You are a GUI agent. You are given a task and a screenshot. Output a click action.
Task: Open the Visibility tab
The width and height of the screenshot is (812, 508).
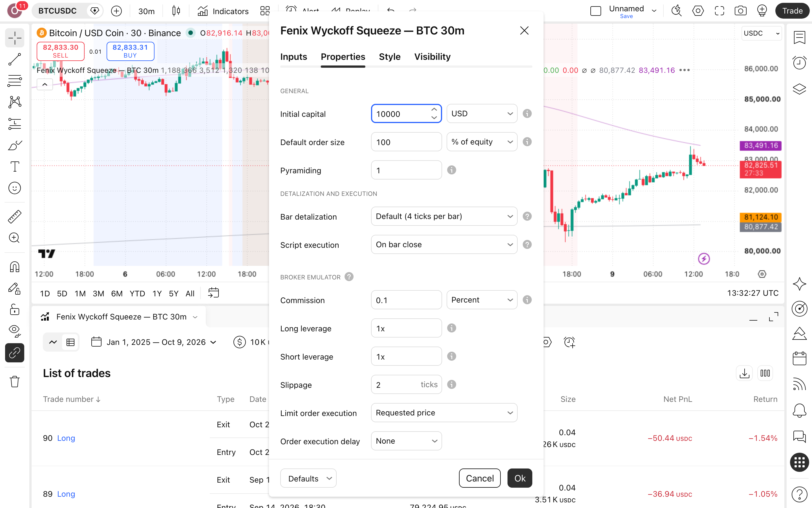click(x=432, y=57)
